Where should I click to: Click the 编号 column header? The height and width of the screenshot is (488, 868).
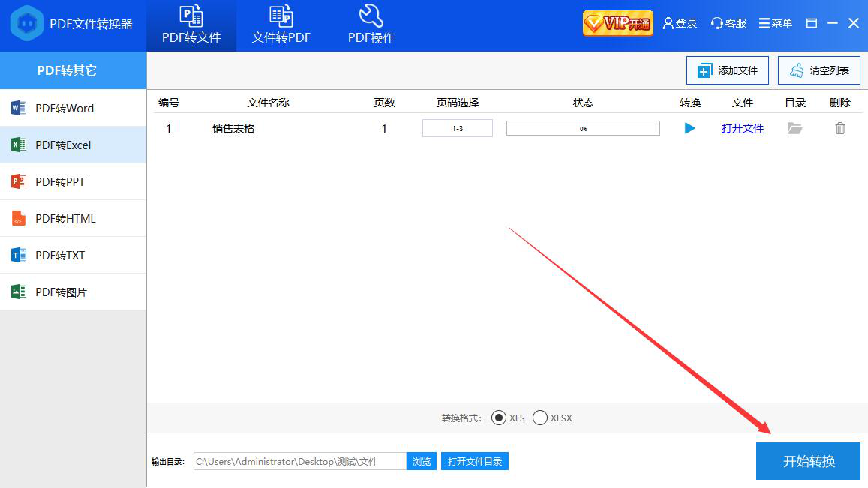click(168, 103)
